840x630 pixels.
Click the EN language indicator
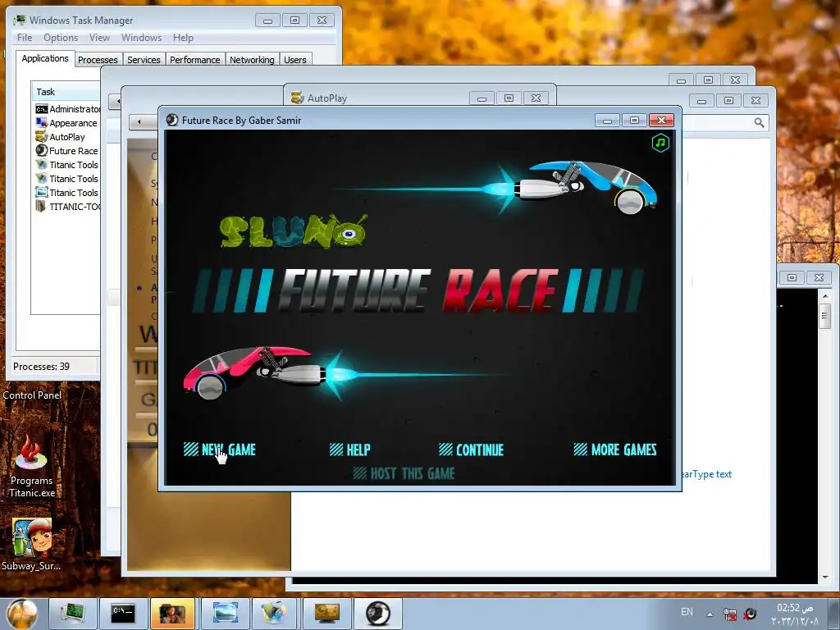pyautogui.click(x=687, y=612)
